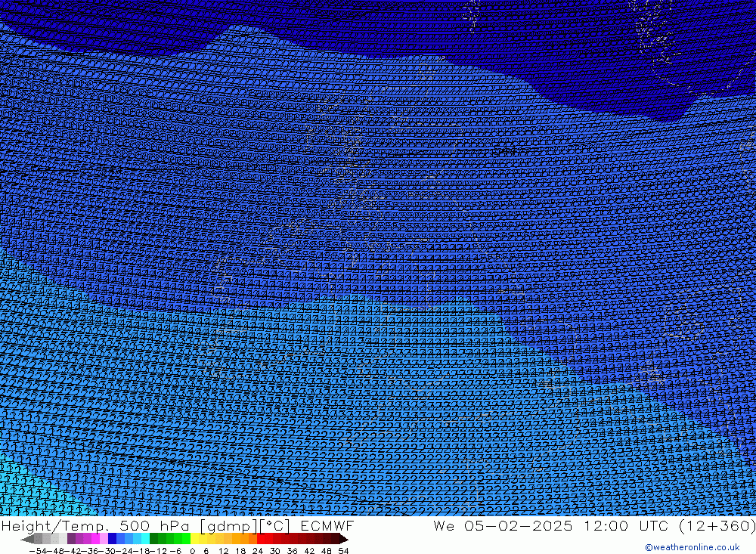Pick the magenta legend swatch near -36
Screen dimensions: 756x554
pyautogui.click(x=96, y=539)
